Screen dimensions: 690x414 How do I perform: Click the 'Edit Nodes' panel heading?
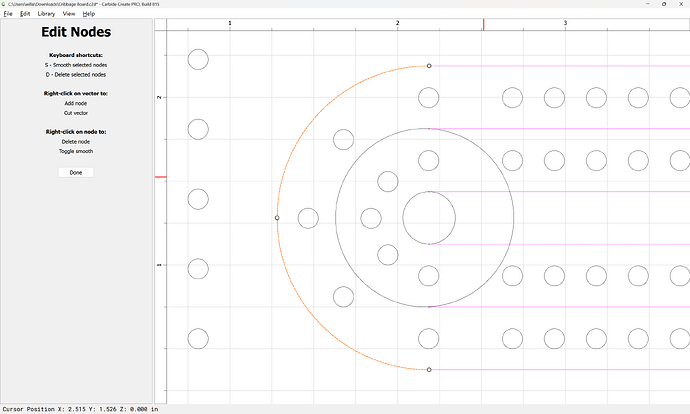pos(76,32)
